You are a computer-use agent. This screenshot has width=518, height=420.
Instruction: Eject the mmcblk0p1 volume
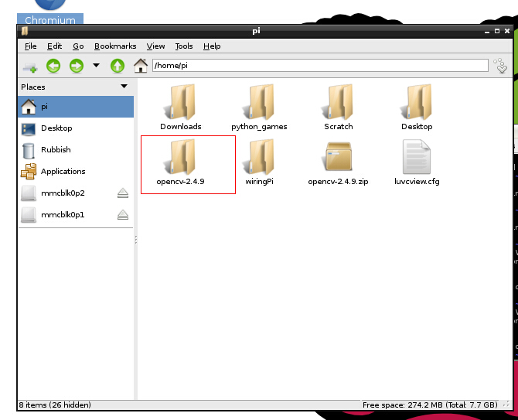click(x=122, y=214)
